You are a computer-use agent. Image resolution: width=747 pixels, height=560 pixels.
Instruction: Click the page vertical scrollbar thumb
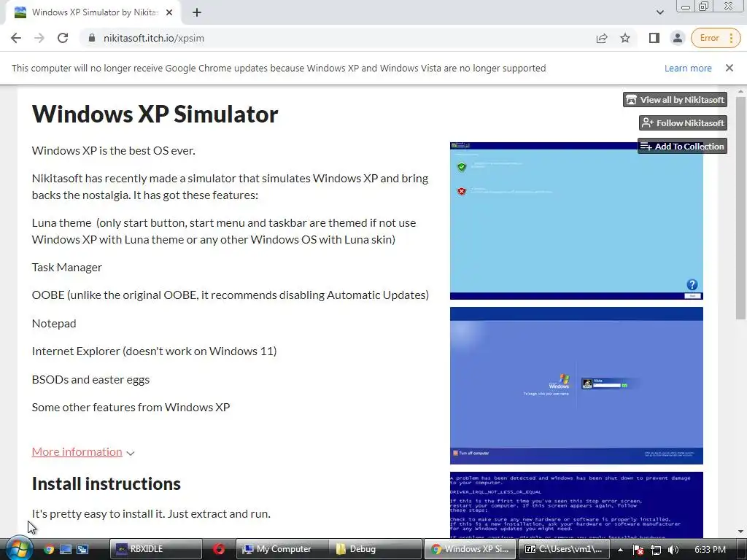tap(740, 208)
